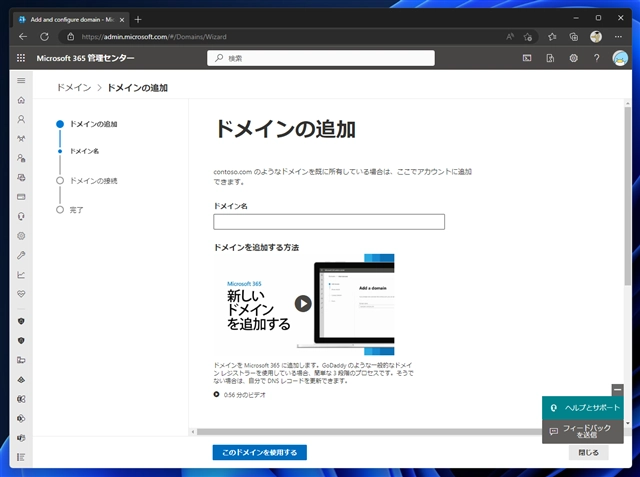Open ヘルプとサポート panel button

tap(583, 408)
